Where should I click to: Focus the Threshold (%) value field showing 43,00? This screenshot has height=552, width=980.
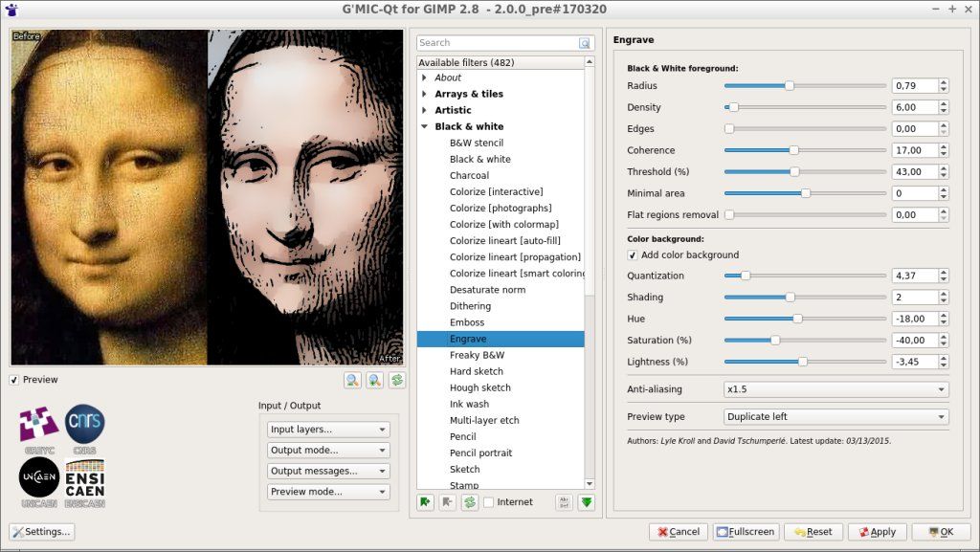914,171
